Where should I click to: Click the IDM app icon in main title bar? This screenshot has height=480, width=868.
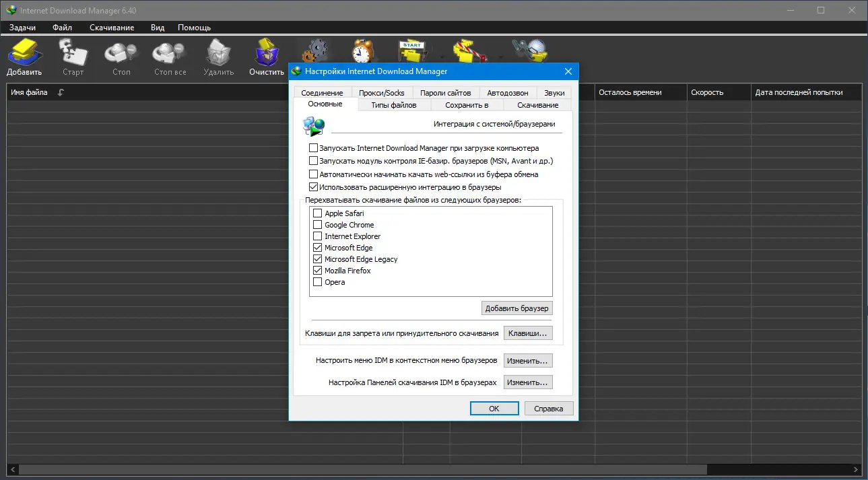pos(11,10)
